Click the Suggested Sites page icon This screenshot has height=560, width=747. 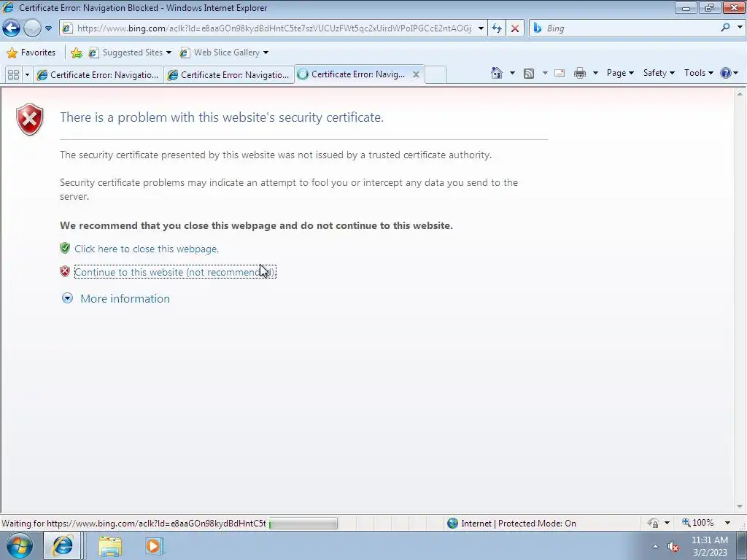pos(94,52)
